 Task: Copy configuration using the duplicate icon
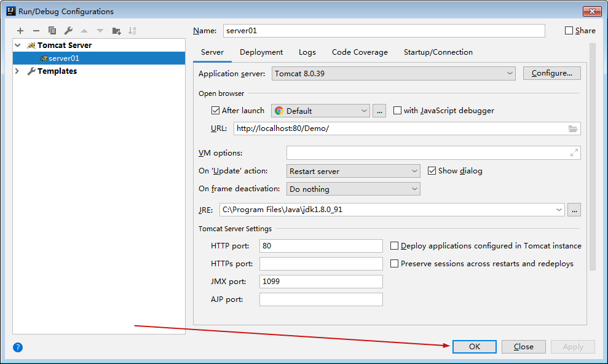(x=52, y=31)
